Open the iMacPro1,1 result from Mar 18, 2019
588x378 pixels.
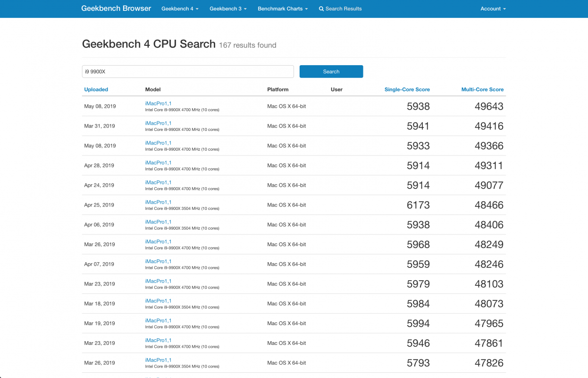tap(158, 301)
